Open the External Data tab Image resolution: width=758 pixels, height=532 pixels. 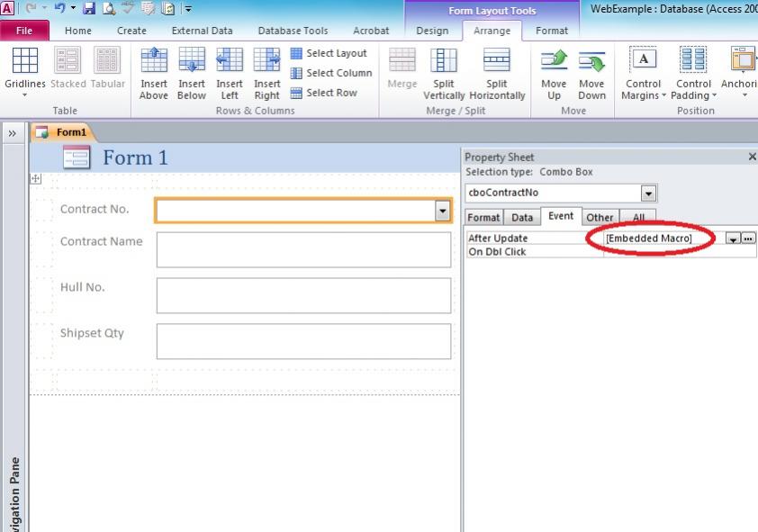202,31
